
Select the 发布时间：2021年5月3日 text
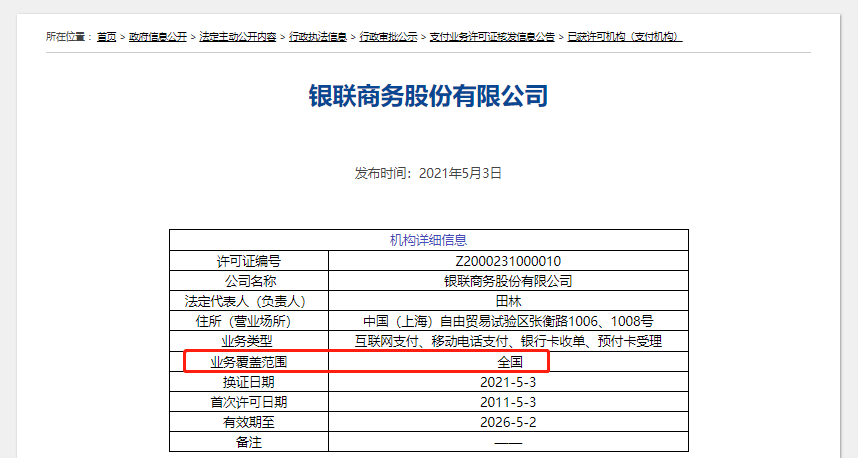coord(428,173)
